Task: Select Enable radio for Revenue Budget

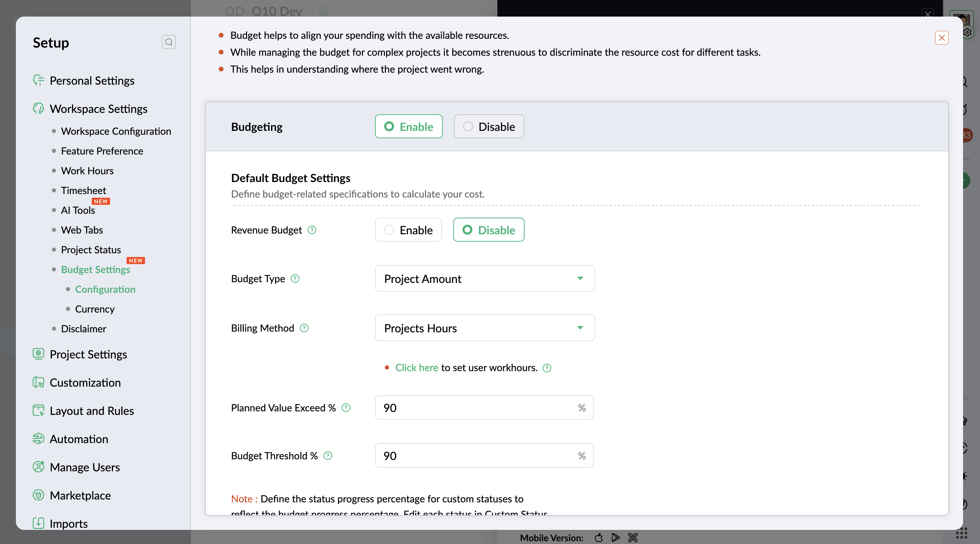Action: coord(408,230)
